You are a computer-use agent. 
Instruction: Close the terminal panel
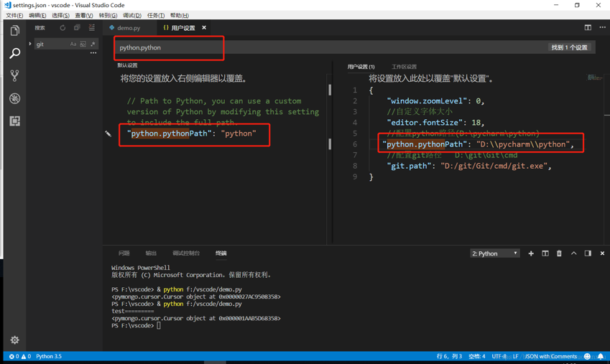click(x=602, y=253)
